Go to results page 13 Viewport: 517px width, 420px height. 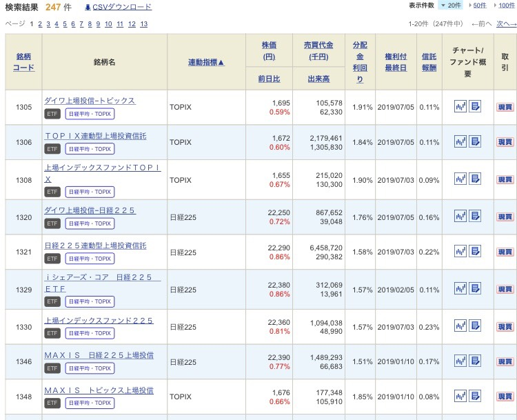(144, 24)
